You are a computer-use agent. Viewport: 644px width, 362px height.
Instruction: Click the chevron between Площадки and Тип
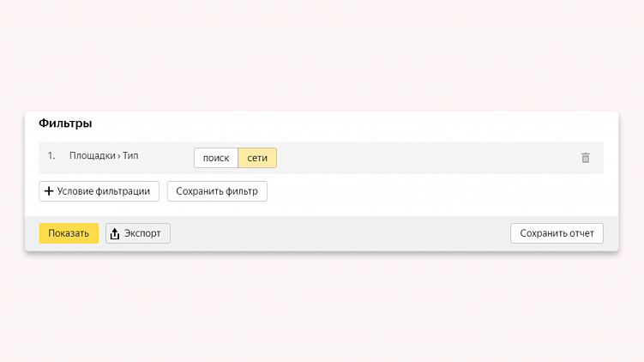118,156
